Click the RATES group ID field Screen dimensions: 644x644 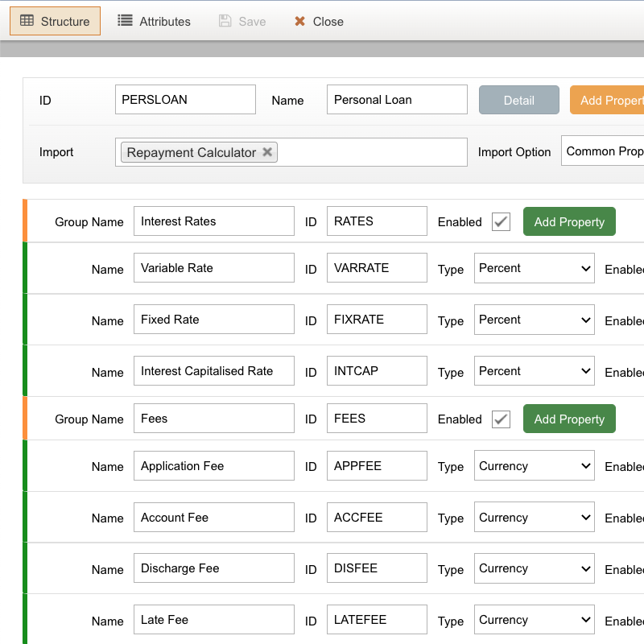click(x=377, y=221)
